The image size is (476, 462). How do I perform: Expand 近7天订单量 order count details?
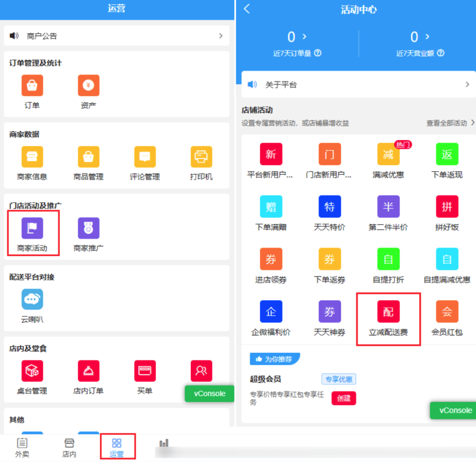[304, 36]
